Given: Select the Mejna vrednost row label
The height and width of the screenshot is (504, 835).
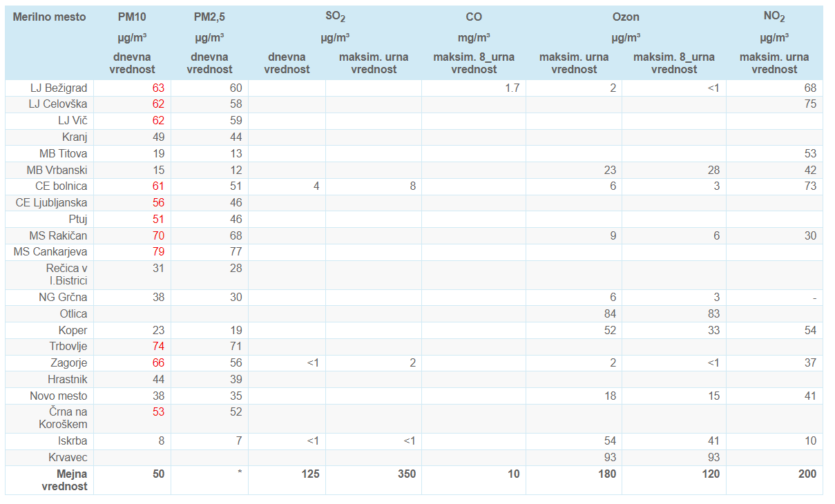Looking at the screenshot, I should 64,479.
